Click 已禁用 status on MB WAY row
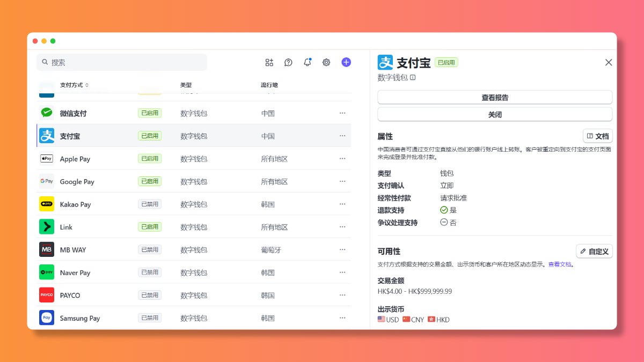Screen dimensions: 644x362 tap(150, 249)
